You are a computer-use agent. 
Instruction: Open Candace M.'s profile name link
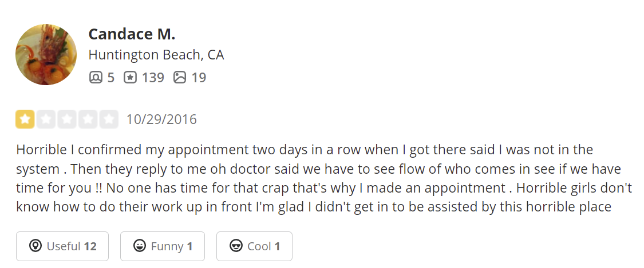pos(132,34)
